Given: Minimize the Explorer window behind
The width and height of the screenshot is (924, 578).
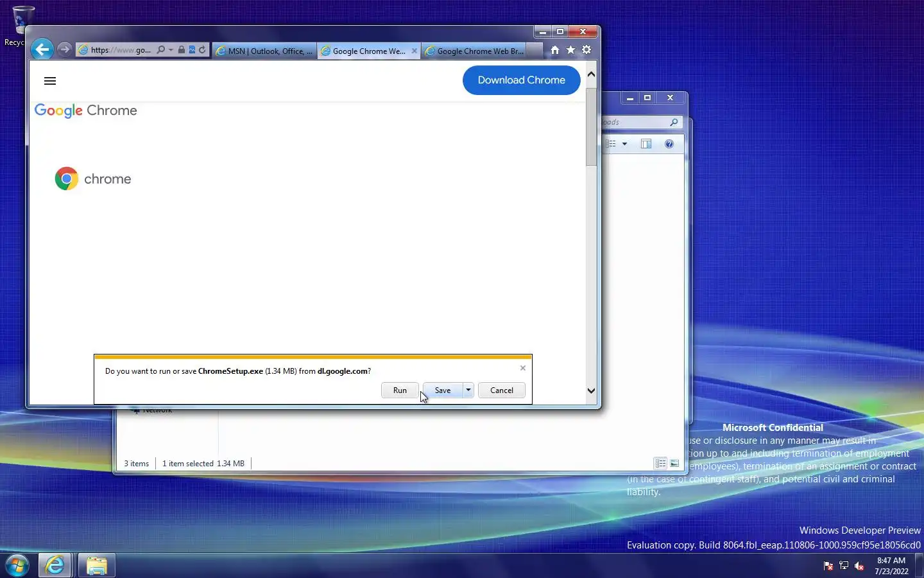Looking at the screenshot, I should [x=630, y=98].
